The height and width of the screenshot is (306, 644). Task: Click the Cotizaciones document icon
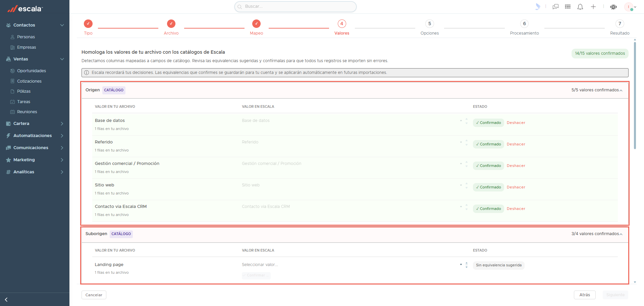pyautogui.click(x=12, y=81)
